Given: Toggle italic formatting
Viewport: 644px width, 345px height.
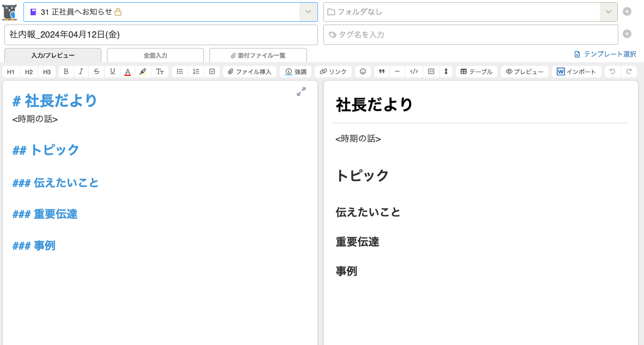Looking at the screenshot, I should tap(81, 71).
